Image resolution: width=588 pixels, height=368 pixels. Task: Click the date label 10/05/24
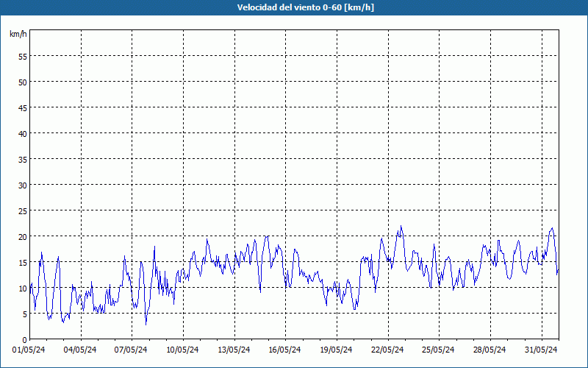pos(182,350)
